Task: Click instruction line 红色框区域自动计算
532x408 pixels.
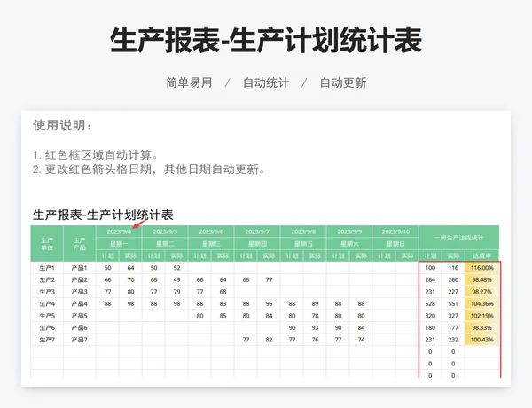Action: (x=96, y=155)
